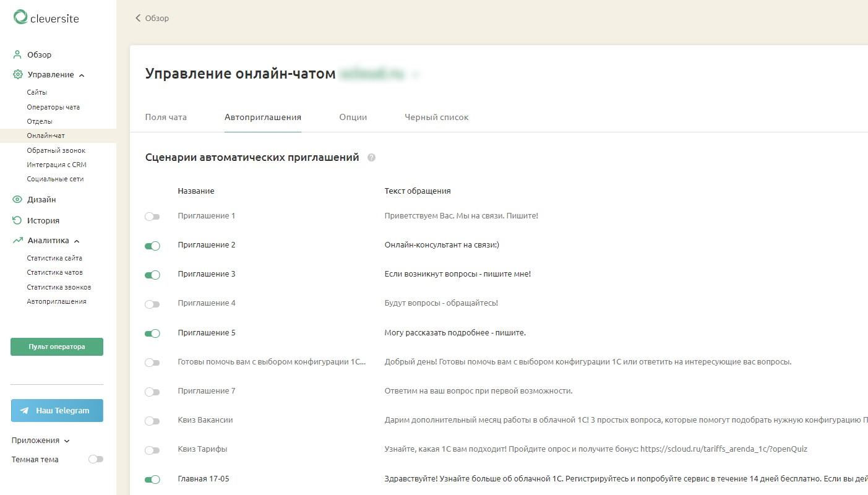The width and height of the screenshot is (868, 495).
Task: Click text 'Будут вопросы - обращайтесь!'
Action: pos(441,303)
